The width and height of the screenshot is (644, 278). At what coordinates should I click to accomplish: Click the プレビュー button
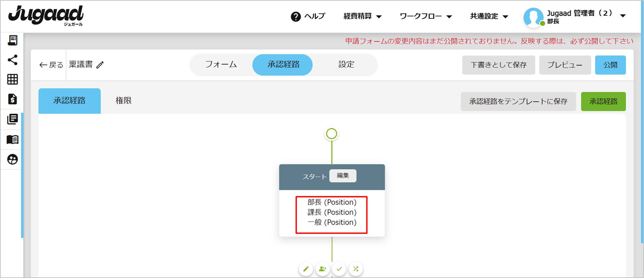click(565, 65)
